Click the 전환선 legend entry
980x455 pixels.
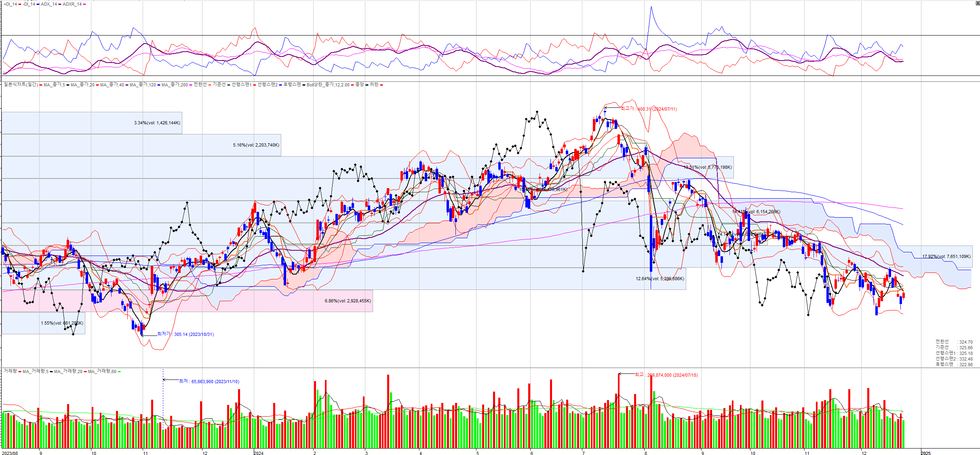200,84
